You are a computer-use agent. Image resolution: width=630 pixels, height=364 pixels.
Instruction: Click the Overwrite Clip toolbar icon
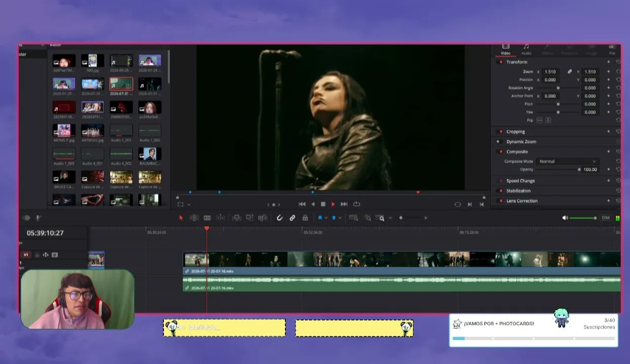[249, 218]
